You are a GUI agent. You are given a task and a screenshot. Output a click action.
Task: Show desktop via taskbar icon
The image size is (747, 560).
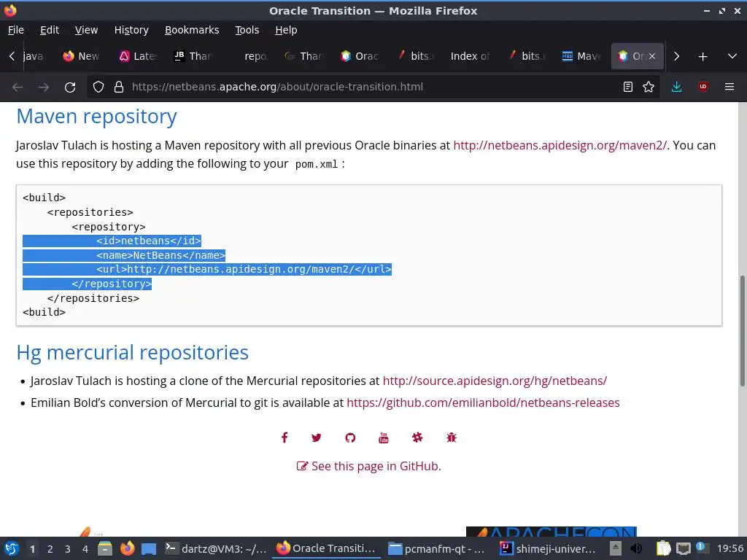click(x=149, y=549)
